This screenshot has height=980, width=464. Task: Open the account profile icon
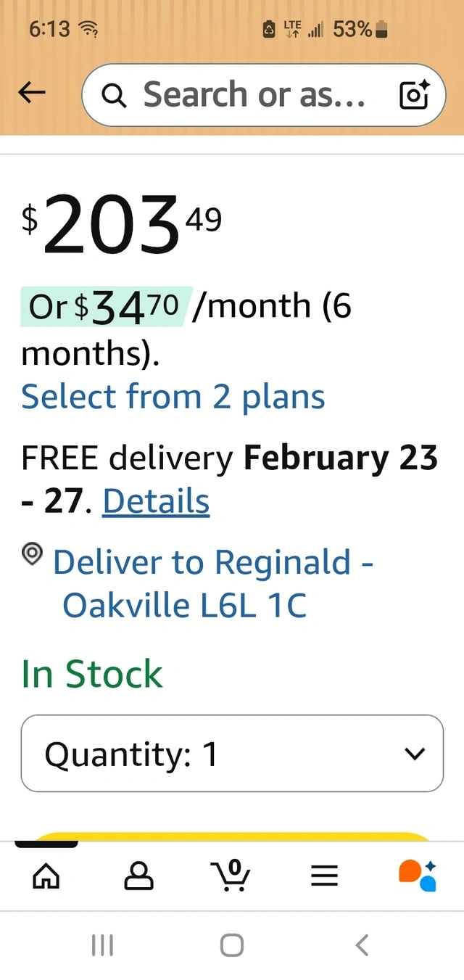[139, 876]
